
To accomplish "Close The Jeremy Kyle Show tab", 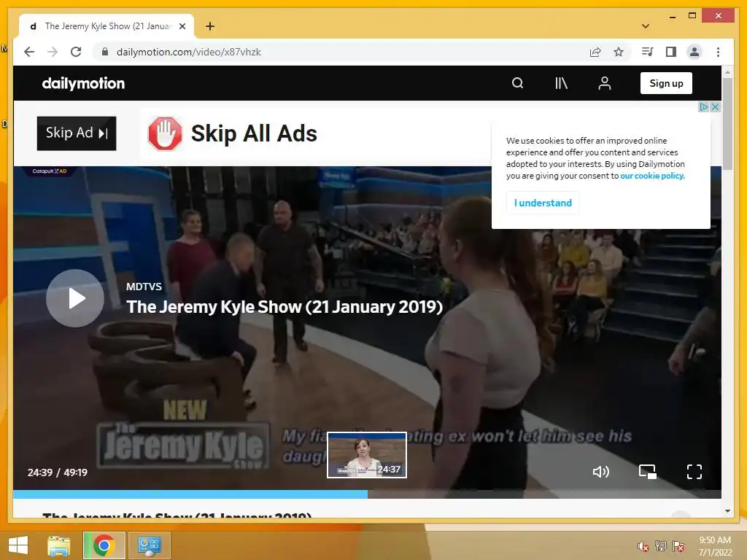I will (x=182, y=26).
